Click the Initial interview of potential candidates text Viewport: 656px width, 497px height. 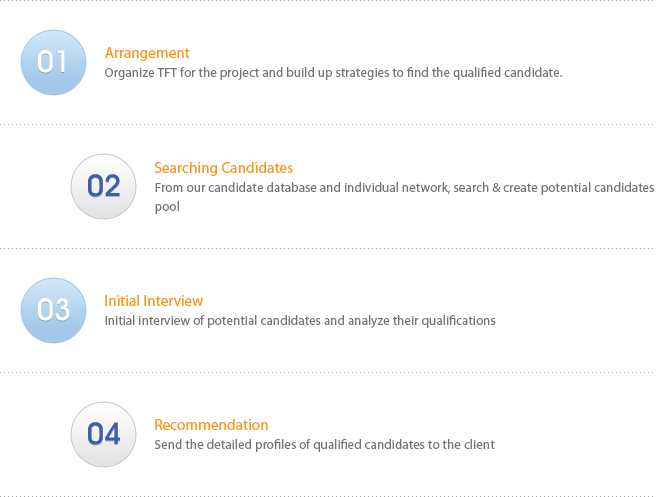[x=300, y=321]
